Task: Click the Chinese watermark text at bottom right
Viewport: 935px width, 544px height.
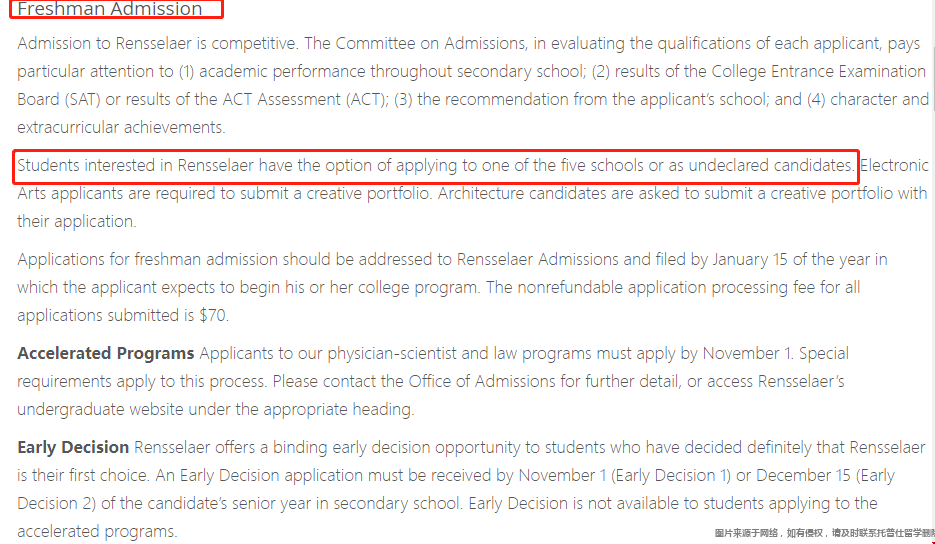Action: (824, 533)
